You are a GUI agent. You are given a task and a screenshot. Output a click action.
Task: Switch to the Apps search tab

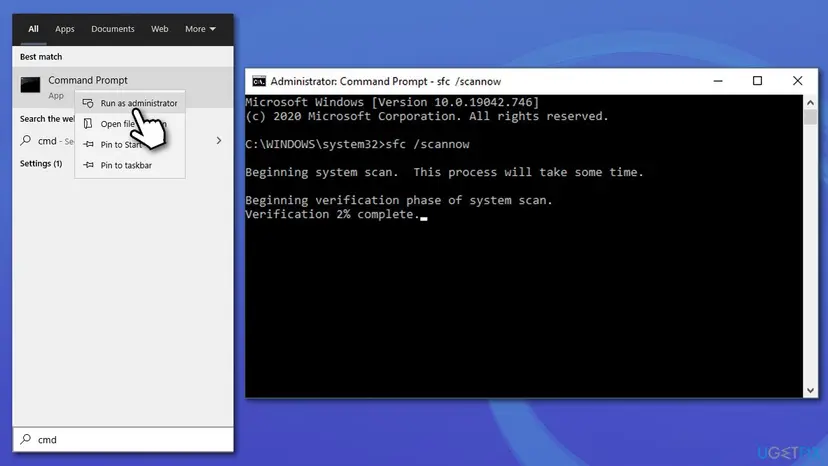pyautogui.click(x=64, y=29)
